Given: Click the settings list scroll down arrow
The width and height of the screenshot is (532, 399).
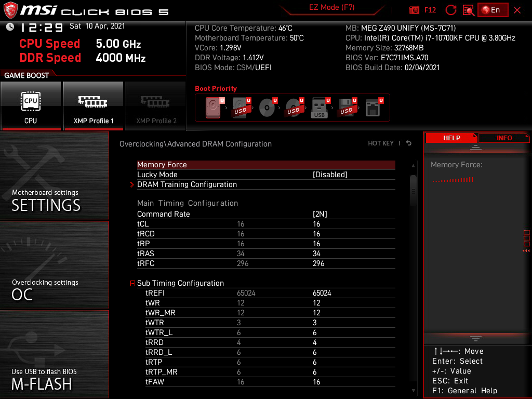Looking at the screenshot, I should point(413,391).
